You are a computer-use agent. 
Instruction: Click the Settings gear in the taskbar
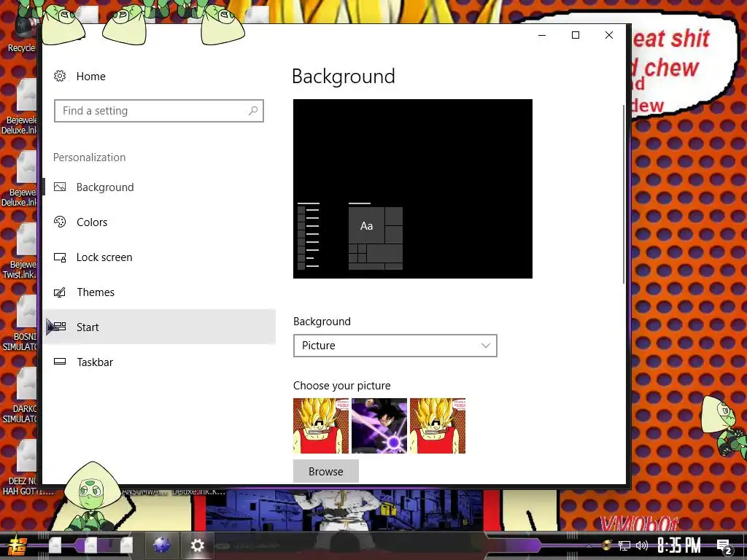pos(197,545)
